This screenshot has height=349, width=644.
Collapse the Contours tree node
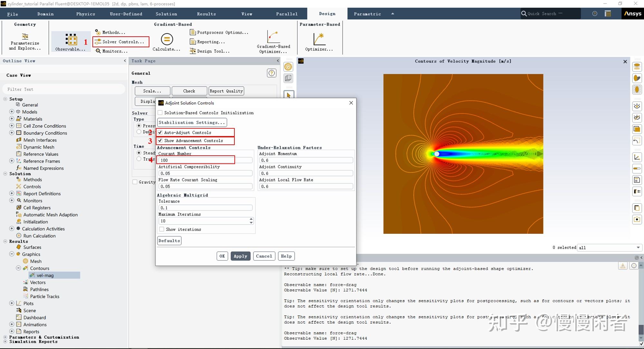click(18, 268)
